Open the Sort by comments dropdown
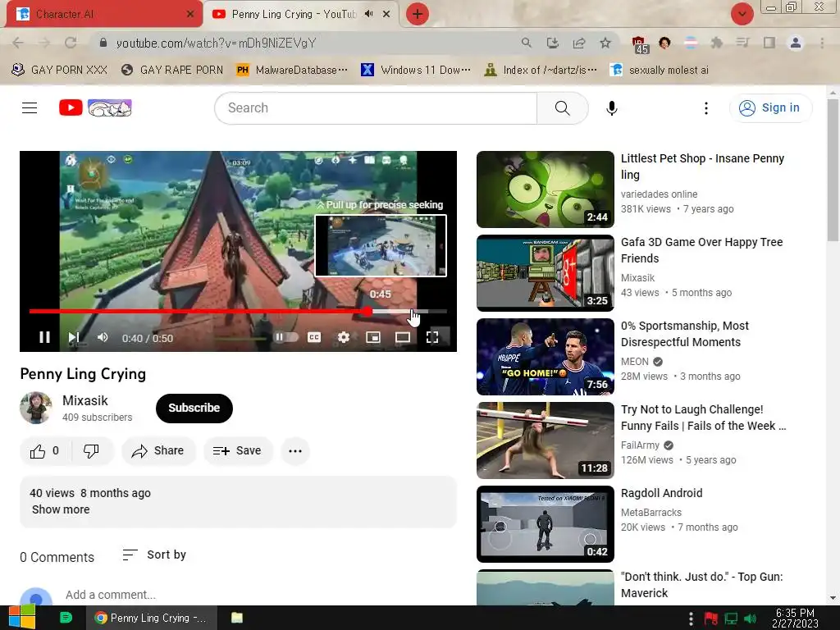The height and width of the screenshot is (630, 840). (154, 555)
